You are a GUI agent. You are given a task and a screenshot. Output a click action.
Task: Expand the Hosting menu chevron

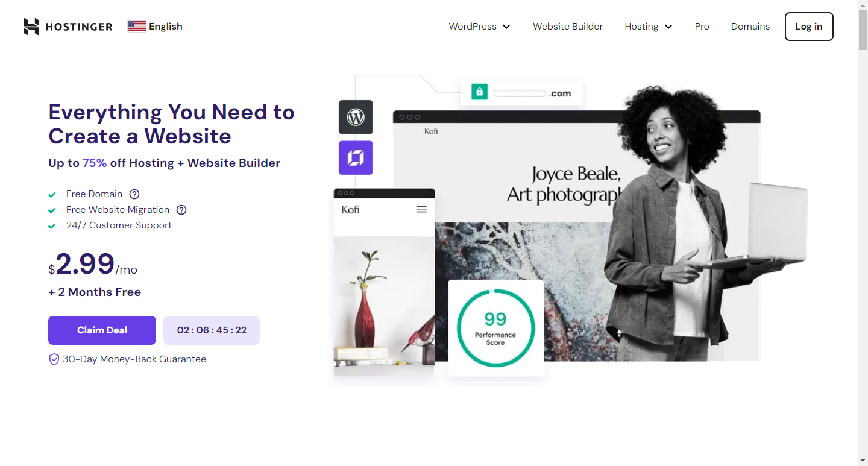668,27
